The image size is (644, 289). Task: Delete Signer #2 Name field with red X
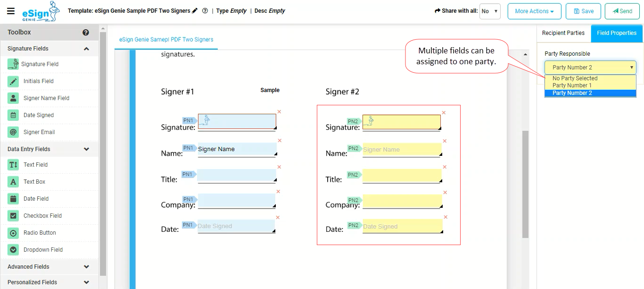pos(445,141)
